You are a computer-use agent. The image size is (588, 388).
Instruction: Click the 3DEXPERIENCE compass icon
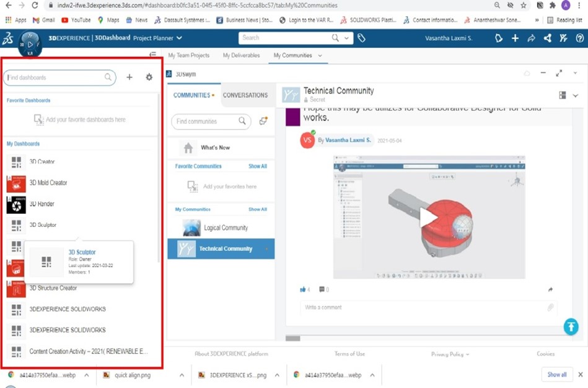(30, 44)
